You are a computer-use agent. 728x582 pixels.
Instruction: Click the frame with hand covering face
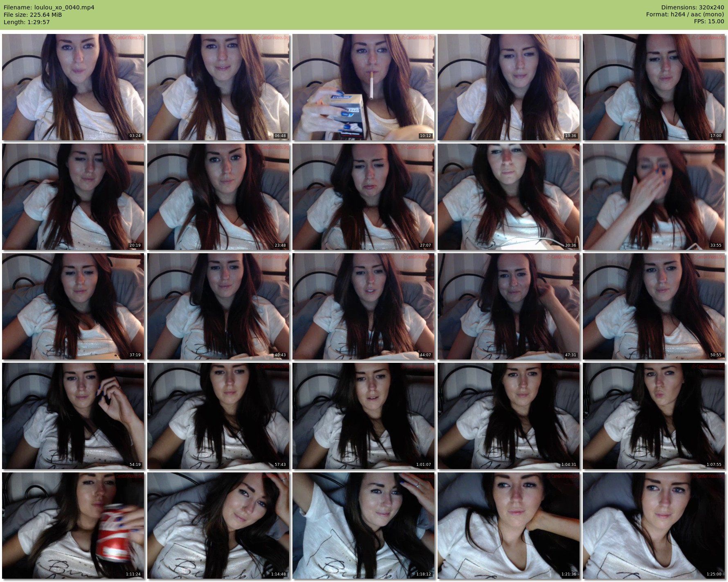(x=654, y=197)
